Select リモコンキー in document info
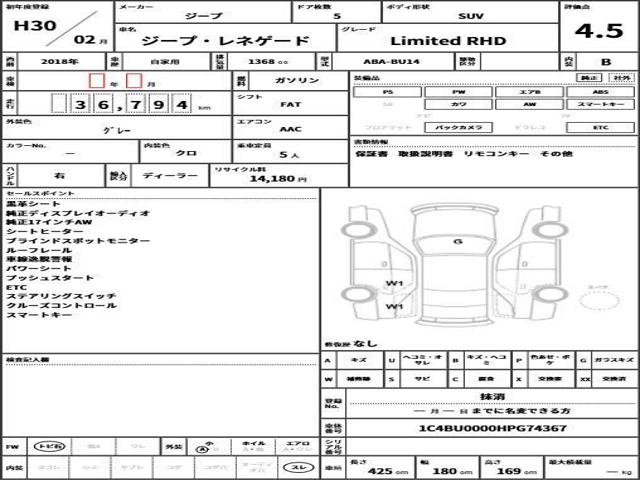640x480 pixels. pos(496,154)
